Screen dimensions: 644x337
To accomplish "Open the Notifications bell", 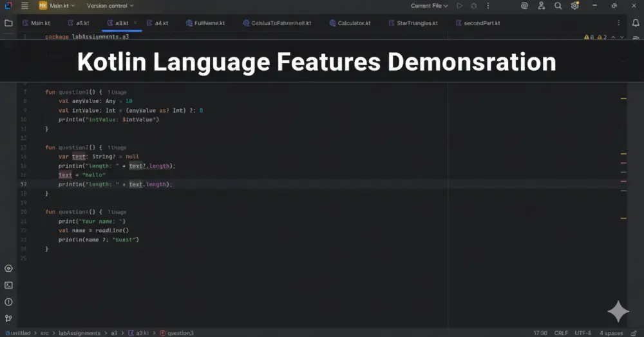I will (636, 23).
